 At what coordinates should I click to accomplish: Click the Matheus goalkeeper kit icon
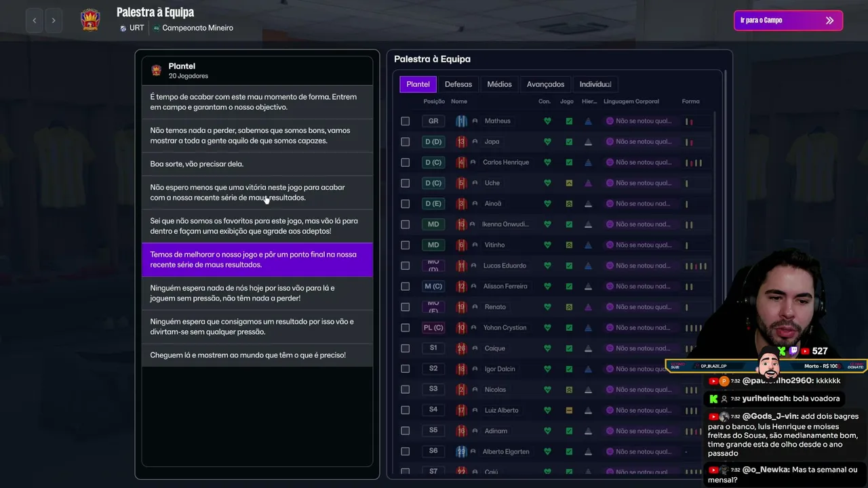click(462, 121)
